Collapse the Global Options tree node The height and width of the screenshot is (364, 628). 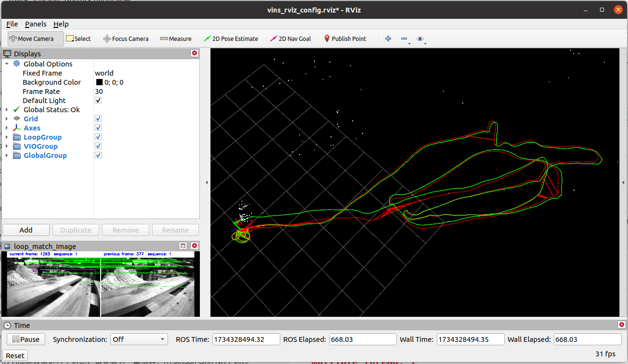tap(7, 64)
